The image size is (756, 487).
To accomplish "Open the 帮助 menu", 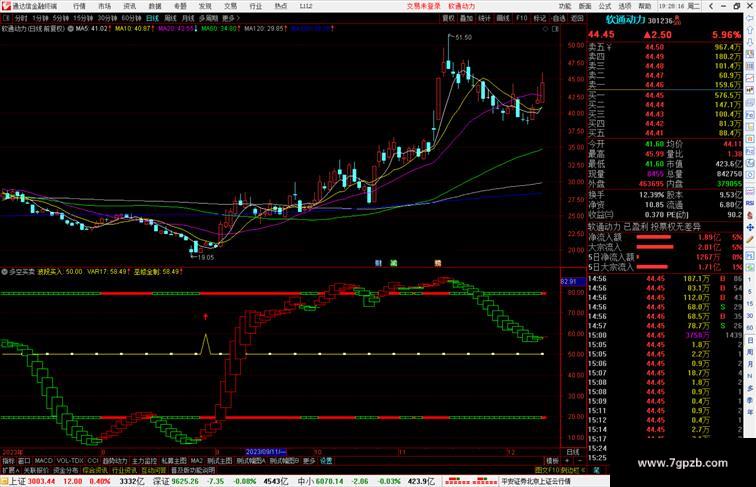I will pyautogui.click(x=644, y=6).
